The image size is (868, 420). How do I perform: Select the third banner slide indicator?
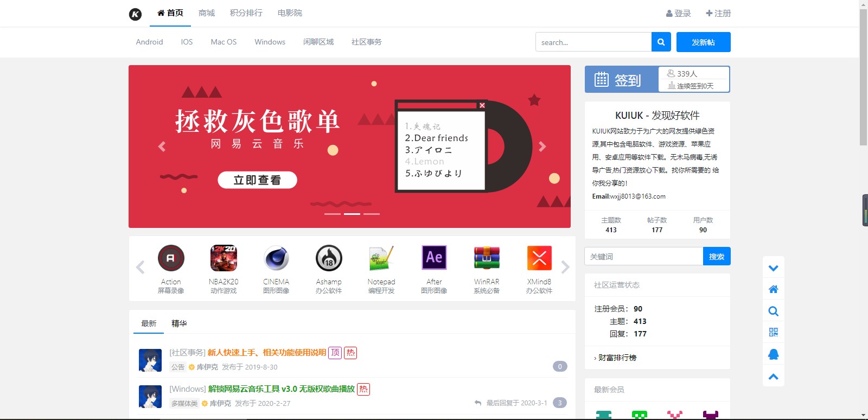372,214
